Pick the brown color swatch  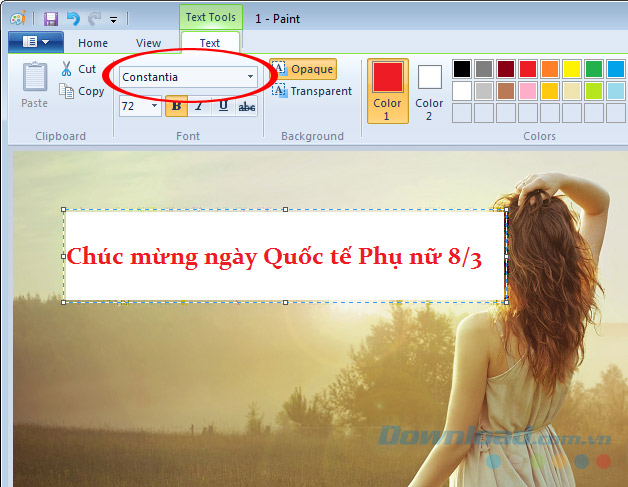pyautogui.click(x=506, y=91)
